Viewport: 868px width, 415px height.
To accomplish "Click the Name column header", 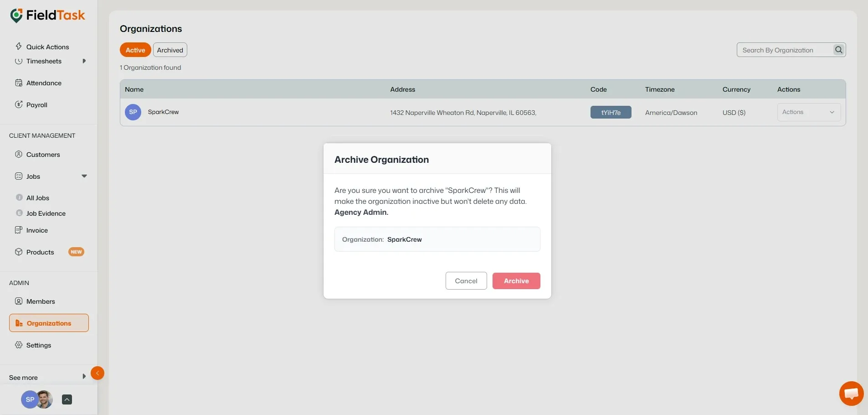I will pos(134,89).
